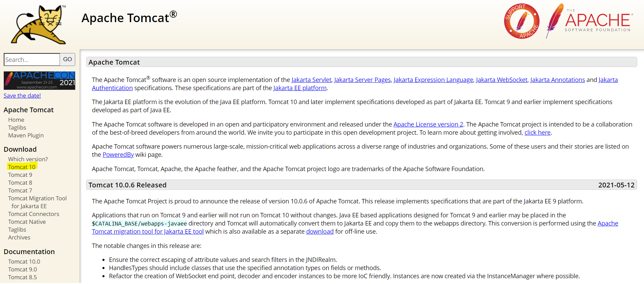Open the Tomcat 9 download page
The width and height of the screenshot is (644, 284).
(x=20, y=175)
